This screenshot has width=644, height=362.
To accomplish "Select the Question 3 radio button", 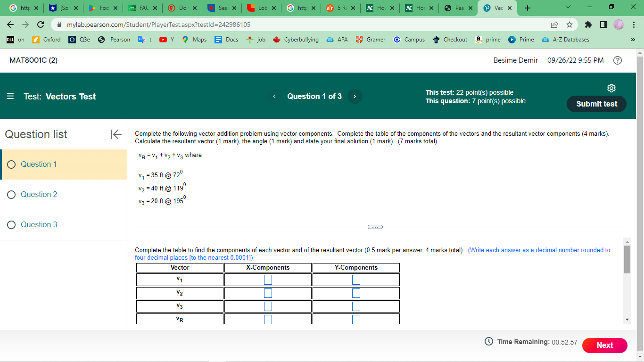I will click(11, 225).
